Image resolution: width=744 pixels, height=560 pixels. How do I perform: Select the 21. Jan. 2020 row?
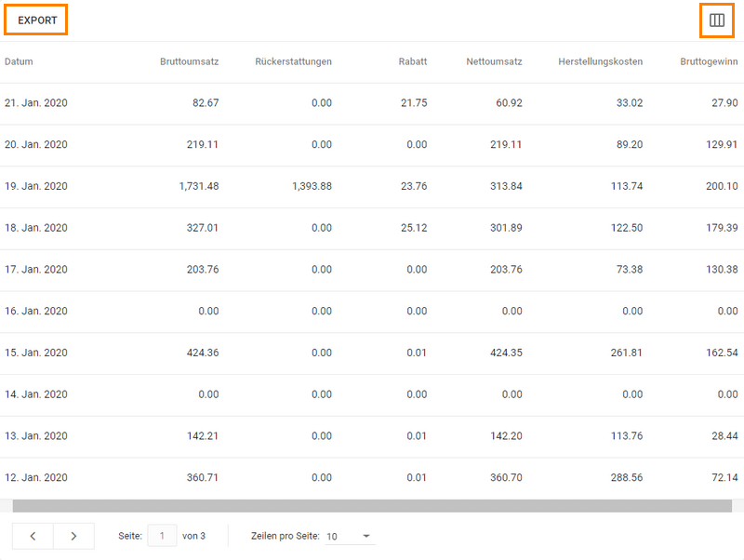click(x=36, y=103)
